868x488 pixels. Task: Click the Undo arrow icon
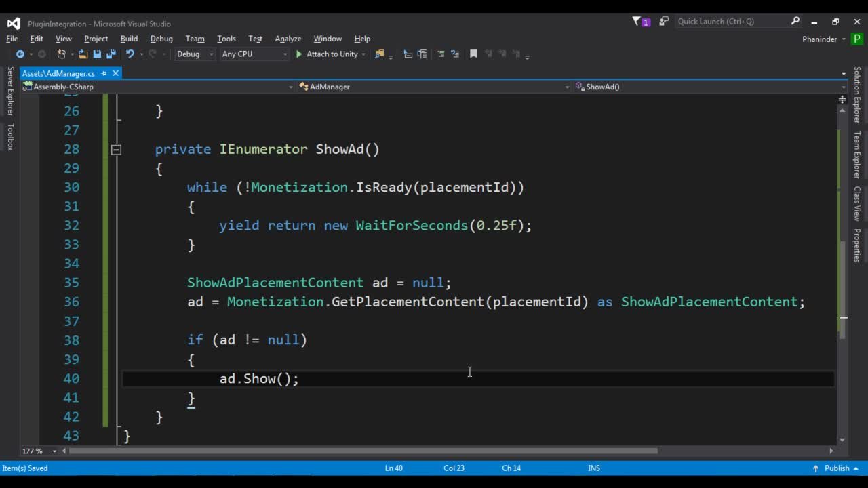click(x=130, y=54)
